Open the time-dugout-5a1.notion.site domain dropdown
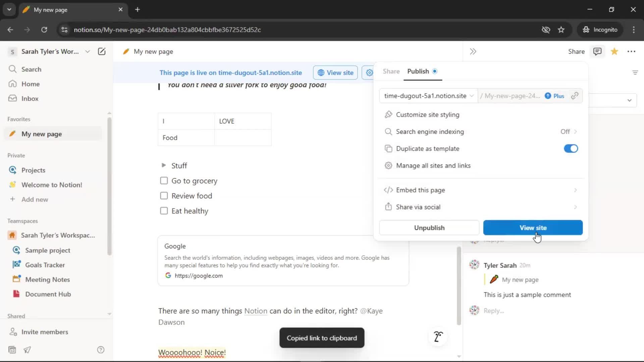Image resolution: width=644 pixels, height=362 pixels. [x=429, y=96]
